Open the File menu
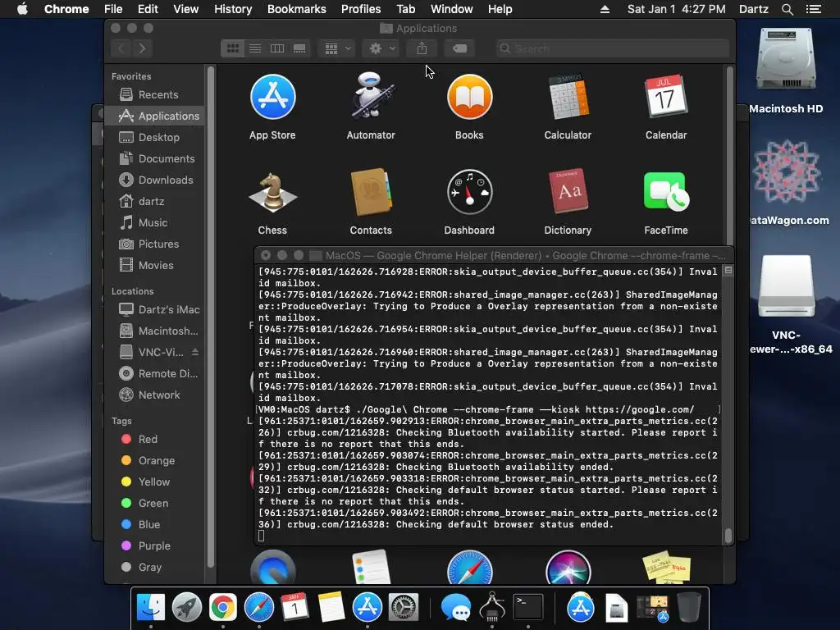840x630 pixels. [x=113, y=9]
